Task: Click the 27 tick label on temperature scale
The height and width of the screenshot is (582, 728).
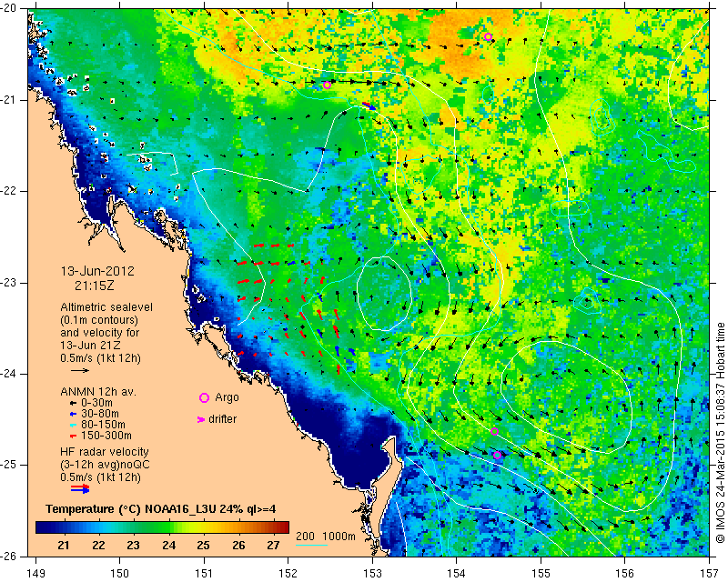Action: (x=274, y=545)
